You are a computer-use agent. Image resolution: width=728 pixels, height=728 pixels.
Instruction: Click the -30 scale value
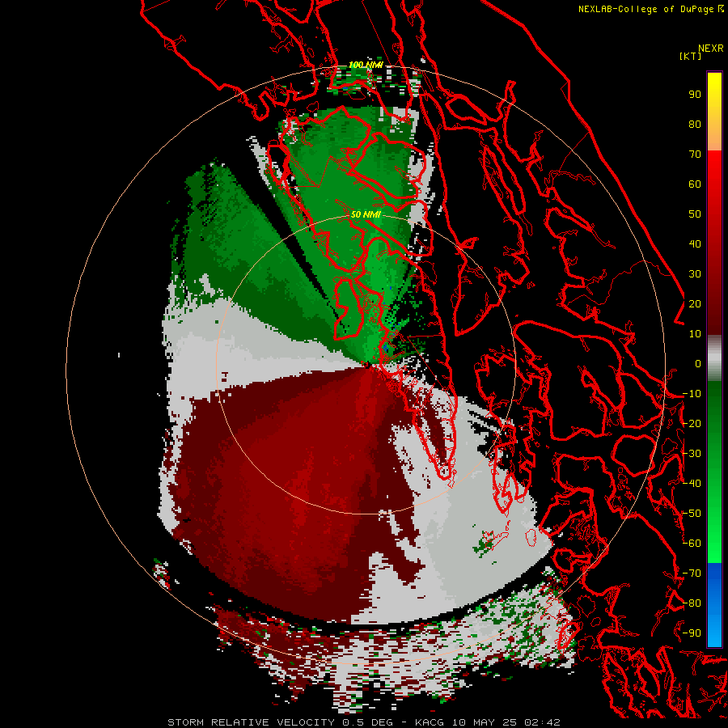click(692, 454)
